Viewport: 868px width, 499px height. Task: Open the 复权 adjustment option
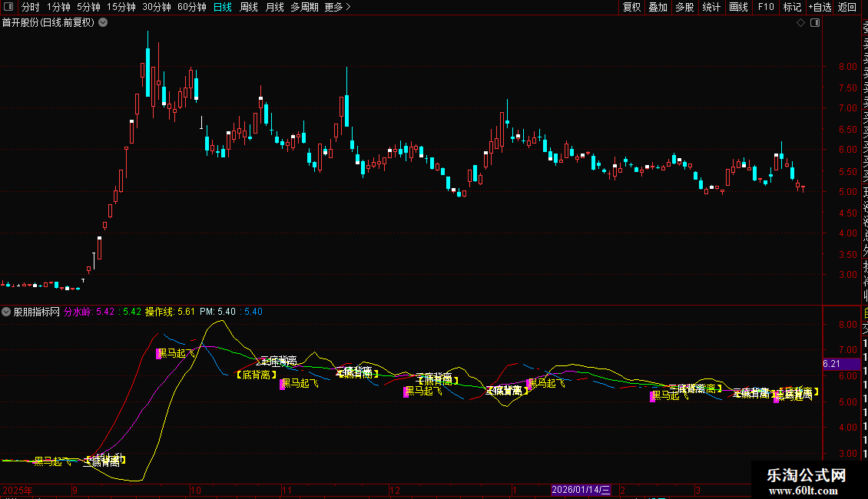tap(631, 7)
